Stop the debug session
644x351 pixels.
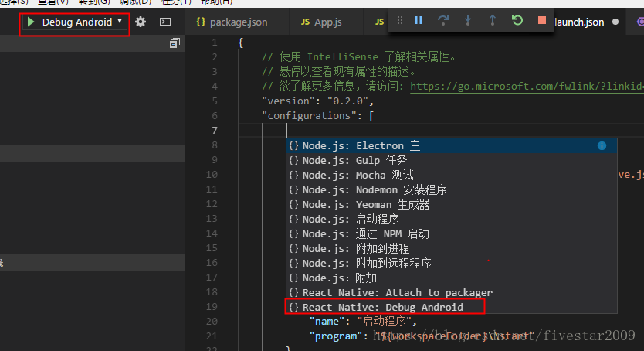pyautogui.click(x=542, y=20)
